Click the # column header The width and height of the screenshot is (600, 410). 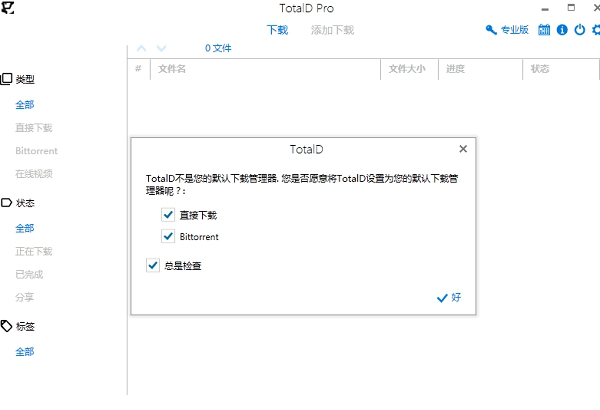[x=138, y=69]
